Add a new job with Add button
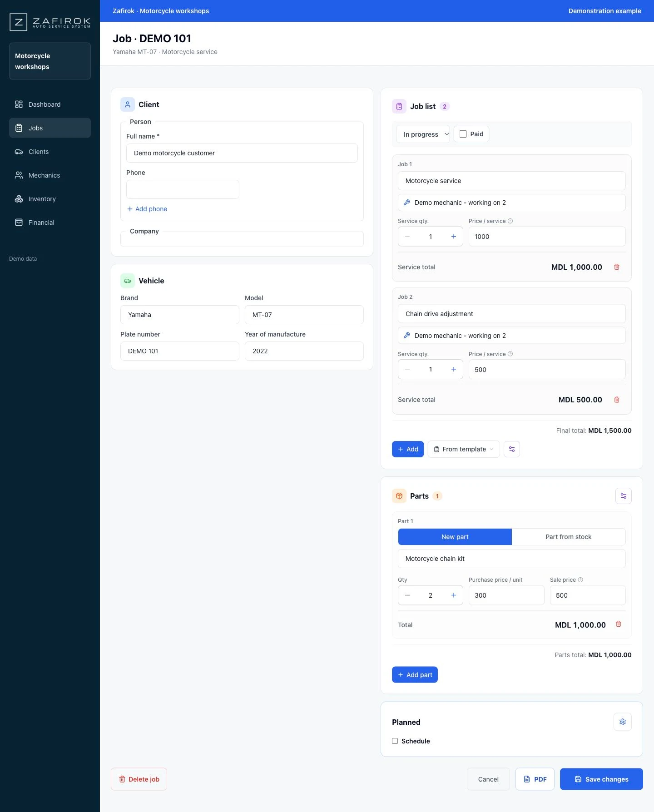The height and width of the screenshot is (812, 654). coord(408,449)
